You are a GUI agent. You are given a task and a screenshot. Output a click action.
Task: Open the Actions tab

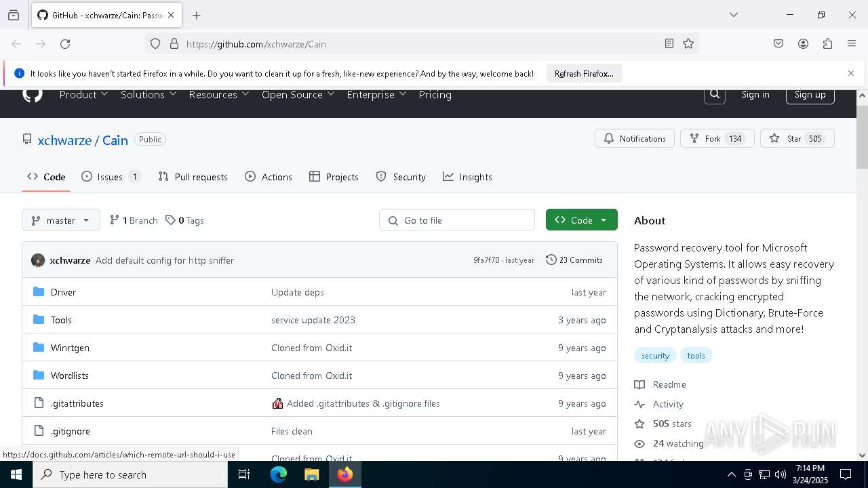(269, 177)
